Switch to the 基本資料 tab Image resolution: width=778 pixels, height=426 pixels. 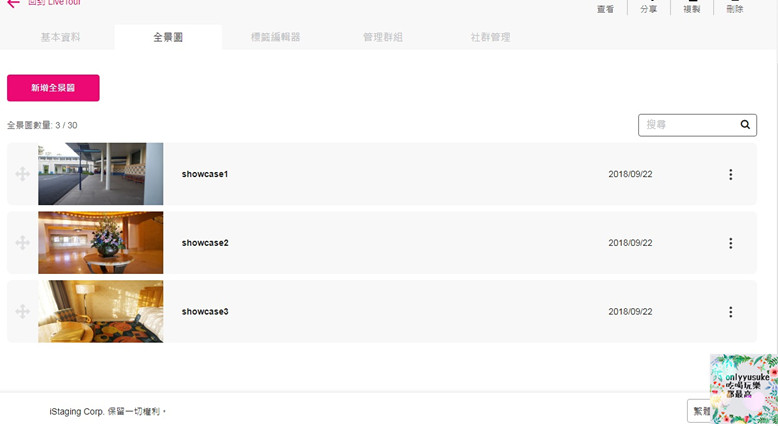click(61, 38)
